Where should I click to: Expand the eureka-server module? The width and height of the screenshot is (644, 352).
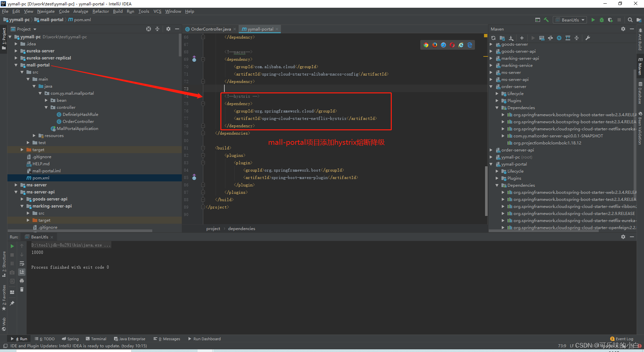click(16, 51)
